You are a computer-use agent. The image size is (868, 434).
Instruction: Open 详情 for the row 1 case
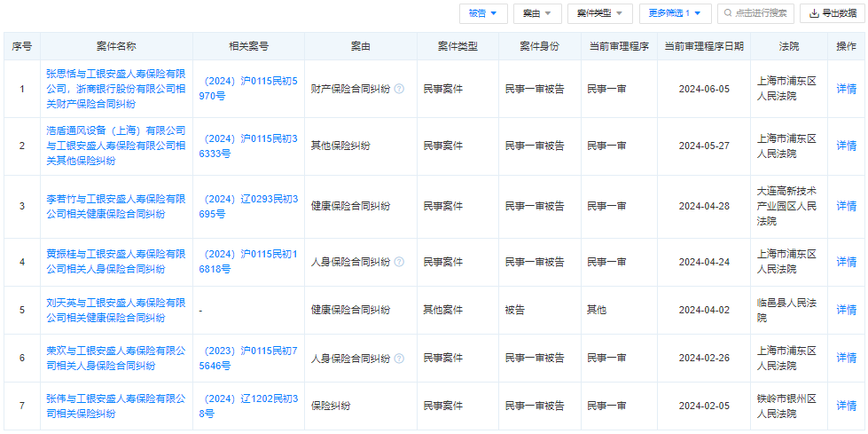pyautogui.click(x=846, y=89)
